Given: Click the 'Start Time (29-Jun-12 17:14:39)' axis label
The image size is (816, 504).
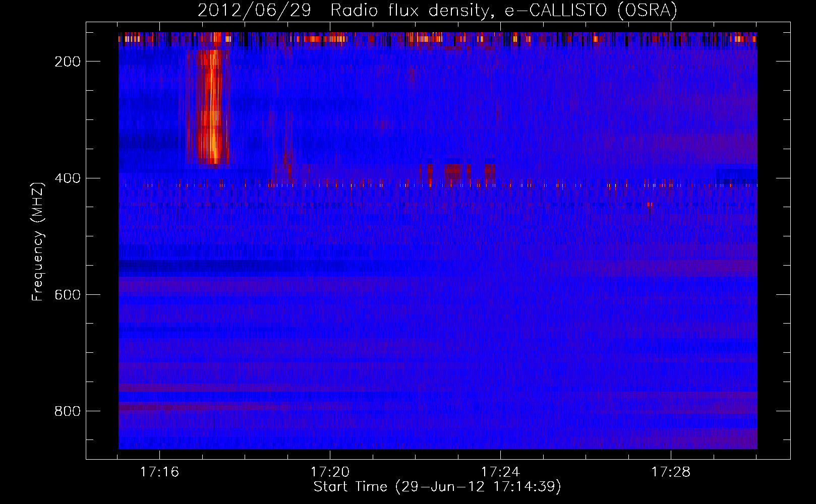Looking at the screenshot, I should click(x=437, y=487).
